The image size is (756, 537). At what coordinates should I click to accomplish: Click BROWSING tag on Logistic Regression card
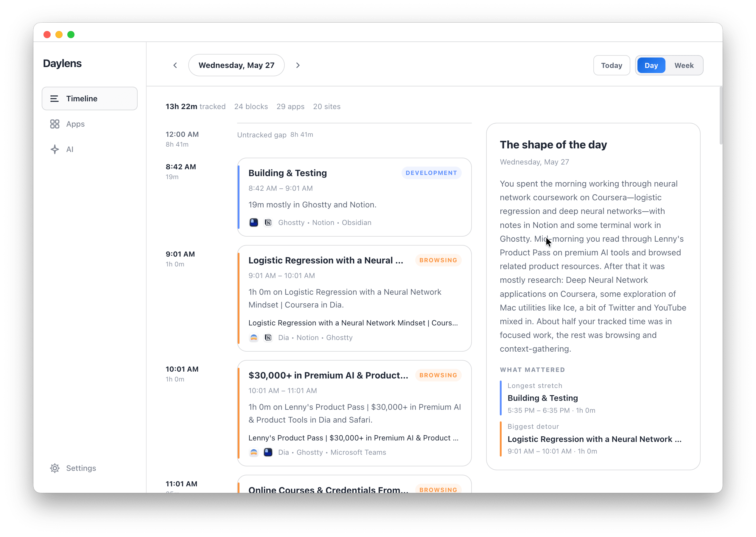[x=438, y=260]
